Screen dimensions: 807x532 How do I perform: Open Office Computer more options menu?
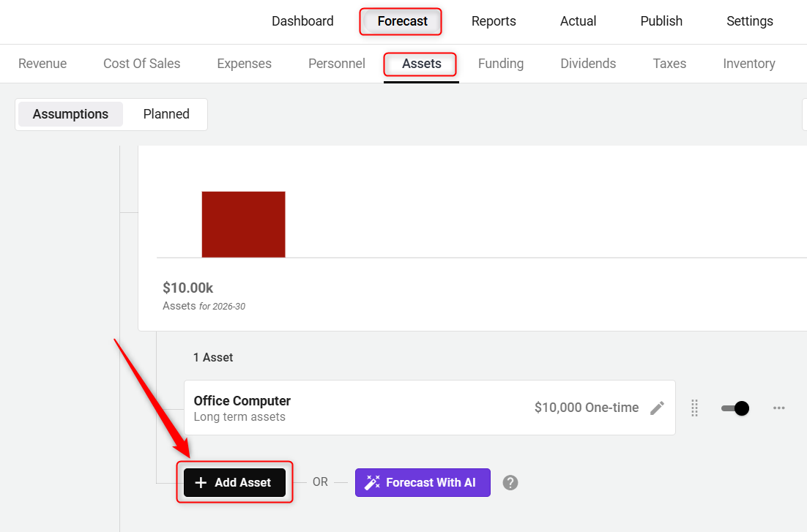[778, 408]
